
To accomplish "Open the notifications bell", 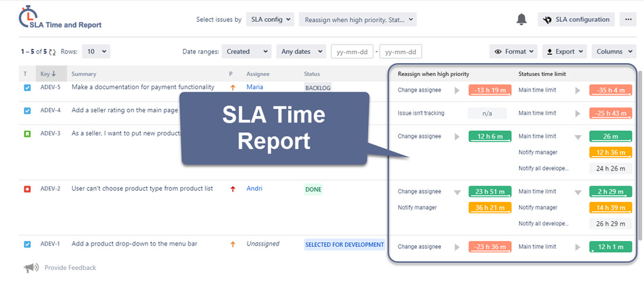I will point(522,19).
